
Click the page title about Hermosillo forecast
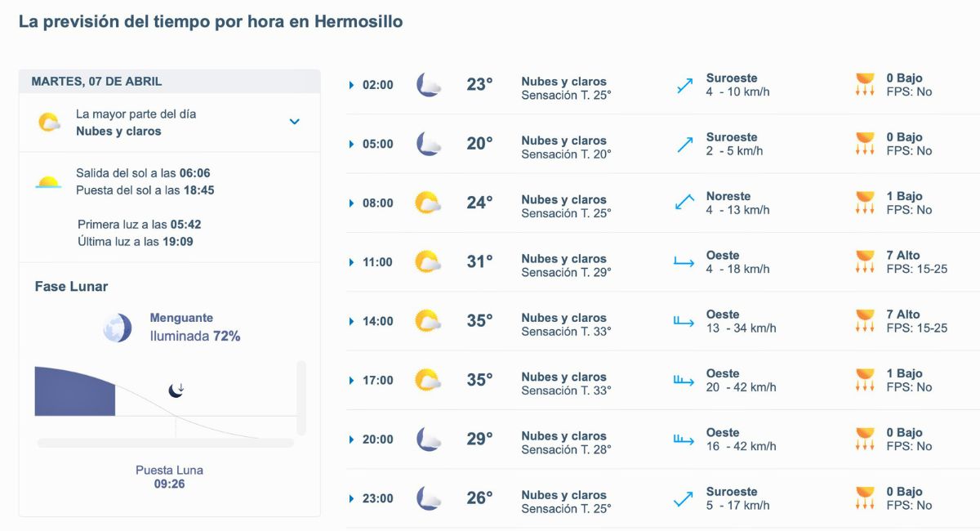tap(210, 21)
